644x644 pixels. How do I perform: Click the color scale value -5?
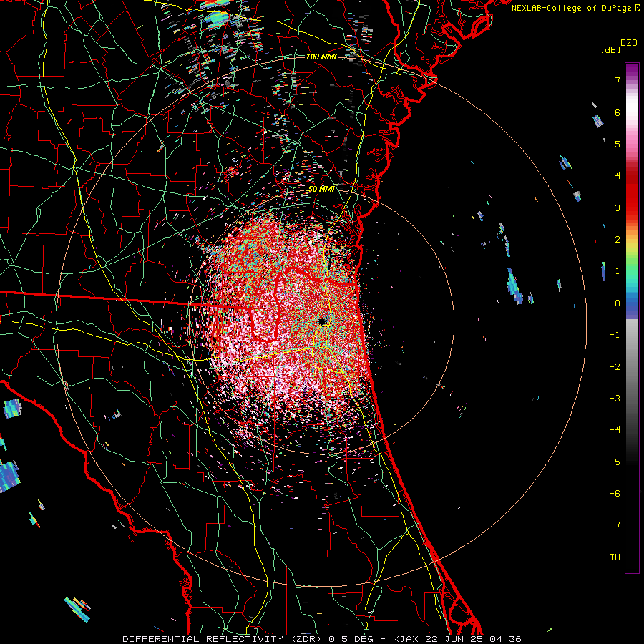tap(615, 462)
